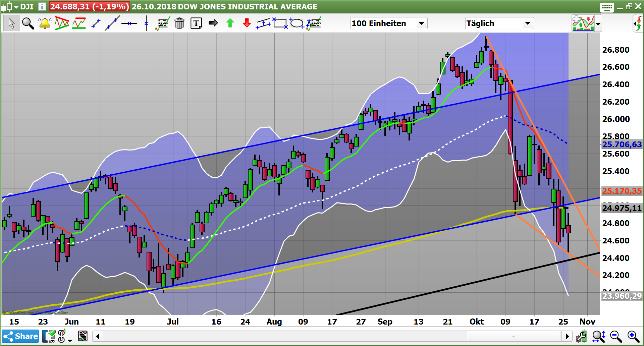Fit zoom with the blue-arrows magnifier

pos(599,336)
